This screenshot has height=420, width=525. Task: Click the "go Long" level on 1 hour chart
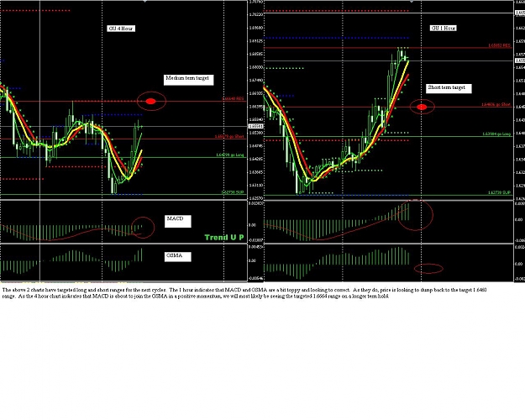tap(496, 134)
